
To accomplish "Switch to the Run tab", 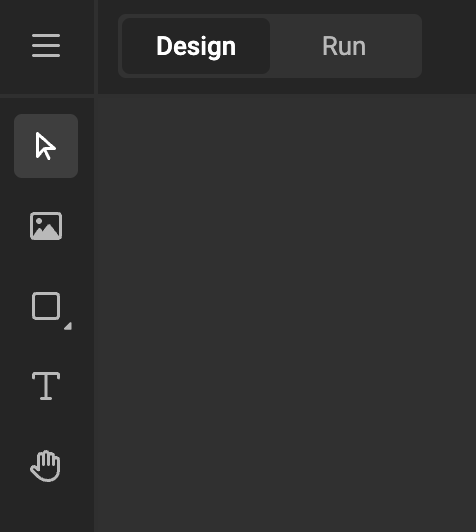I will pyautogui.click(x=344, y=46).
